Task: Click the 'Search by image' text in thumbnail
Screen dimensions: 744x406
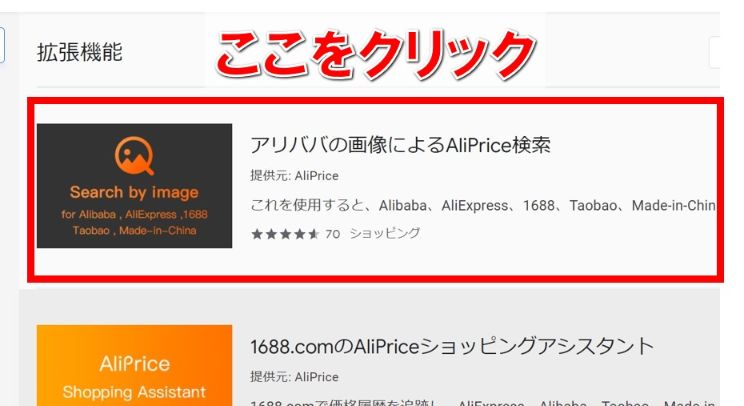Action: [134, 192]
